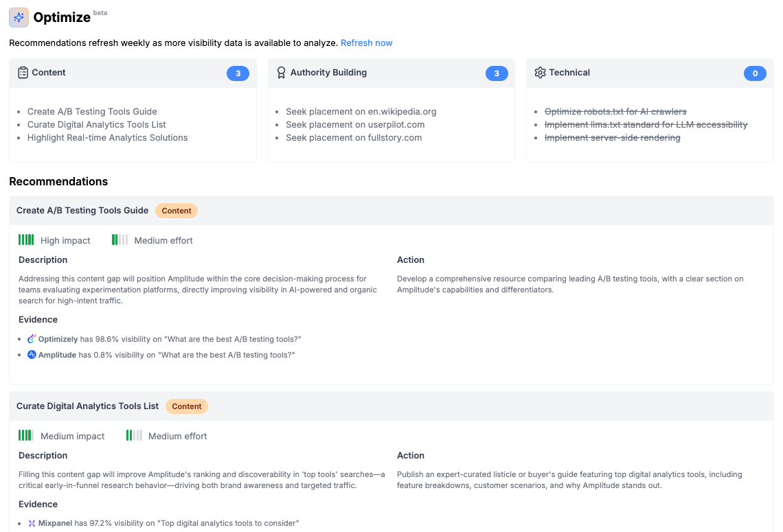Click struck-through Implement llms.txt standard item
Viewport: 783px width, 532px height.
[x=646, y=125]
